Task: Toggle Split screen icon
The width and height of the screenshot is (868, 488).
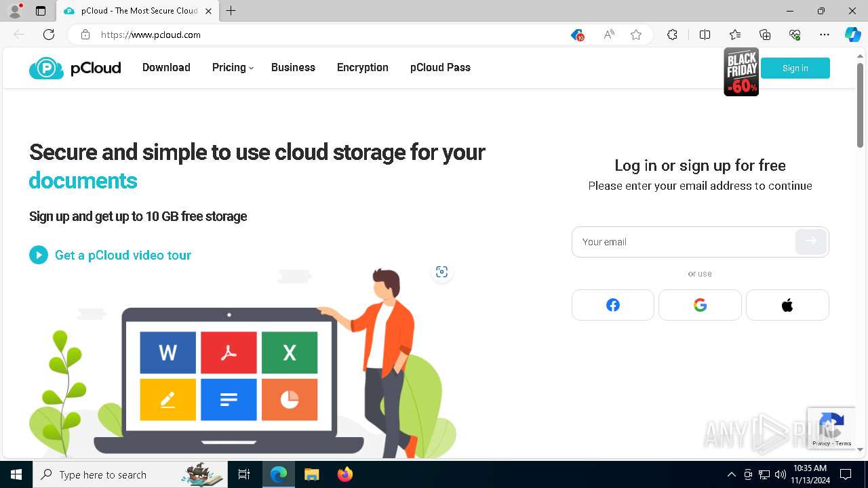Action: coord(705,35)
